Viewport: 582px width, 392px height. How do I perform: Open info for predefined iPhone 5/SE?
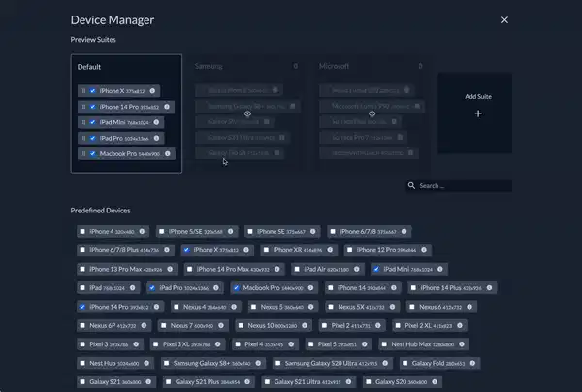click(x=231, y=231)
